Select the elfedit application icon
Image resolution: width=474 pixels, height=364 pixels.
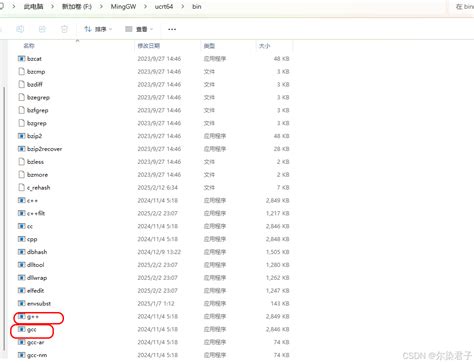pos(21,291)
